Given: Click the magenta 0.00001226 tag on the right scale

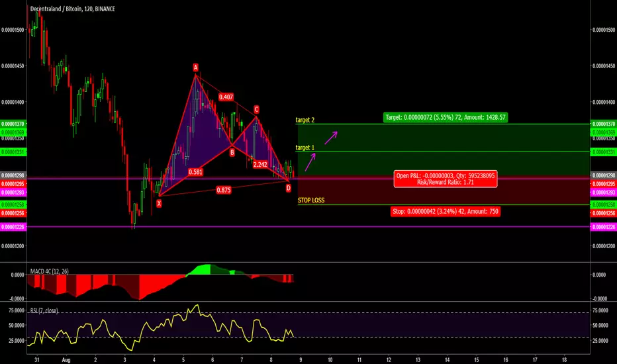Looking at the screenshot, I should [x=604, y=227].
